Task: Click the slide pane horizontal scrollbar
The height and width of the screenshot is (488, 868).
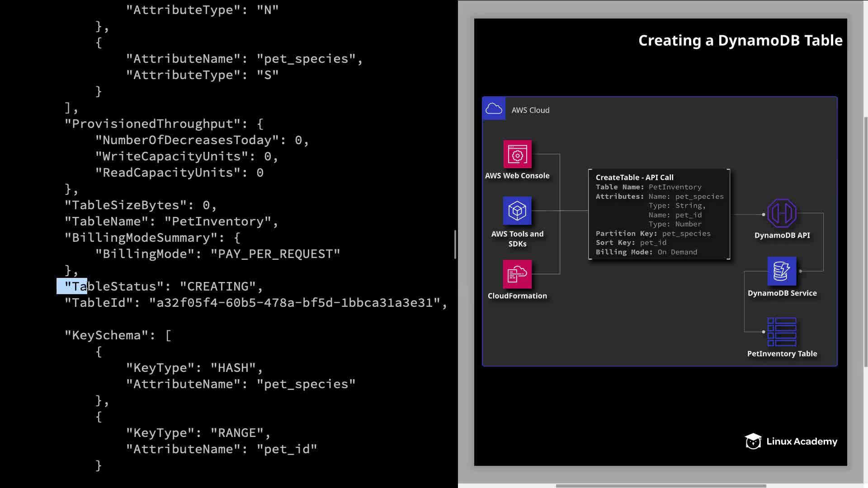Action: click(x=660, y=486)
